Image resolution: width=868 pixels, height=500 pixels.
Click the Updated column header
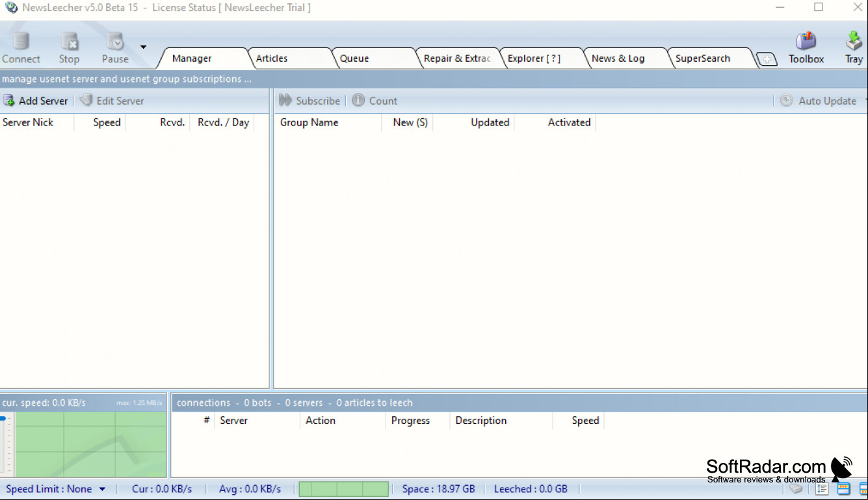coord(474,122)
